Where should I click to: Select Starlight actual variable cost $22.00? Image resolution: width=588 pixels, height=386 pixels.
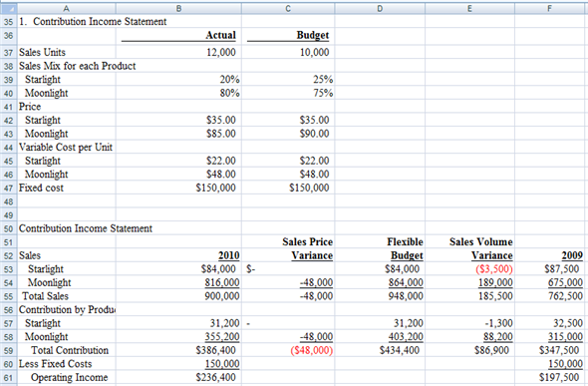(x=221, y=161)
